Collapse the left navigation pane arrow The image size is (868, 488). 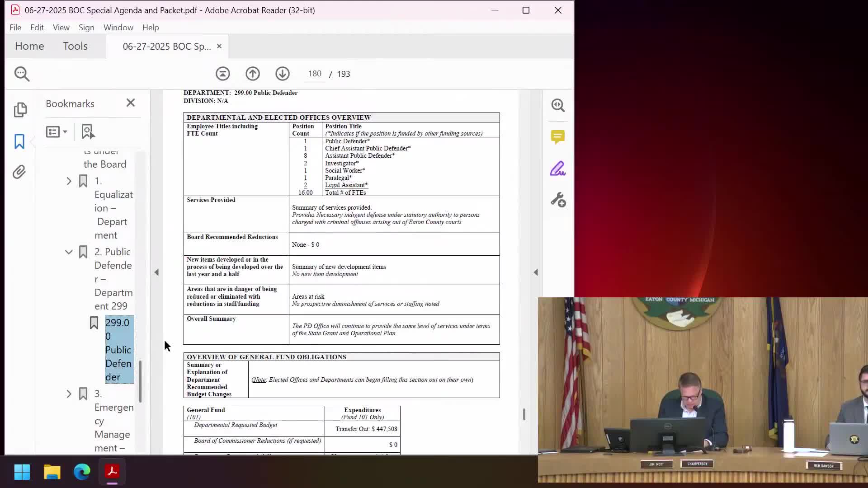coord(156,272)
